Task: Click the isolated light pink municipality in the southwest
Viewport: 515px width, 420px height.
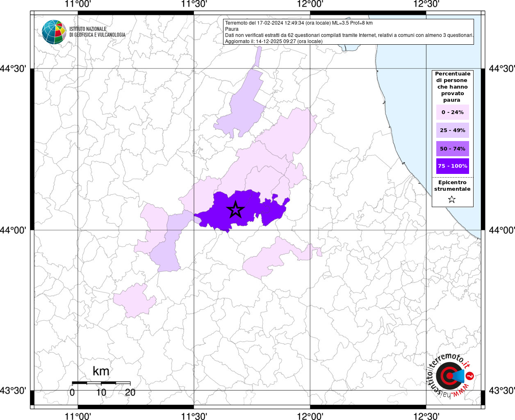Action: [134, 301]
